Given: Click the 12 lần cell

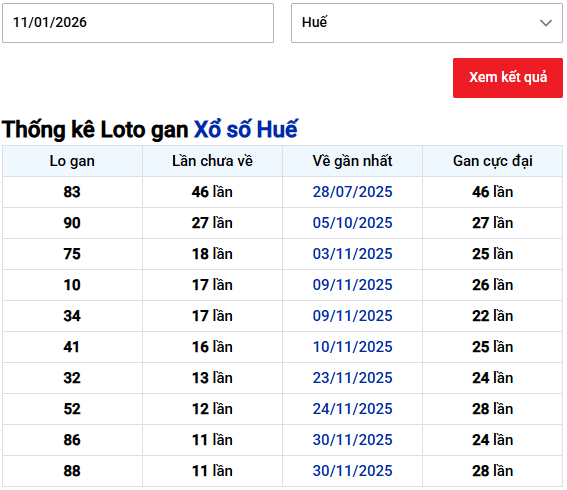Looking at the screenshot, I should pos(212,409).
